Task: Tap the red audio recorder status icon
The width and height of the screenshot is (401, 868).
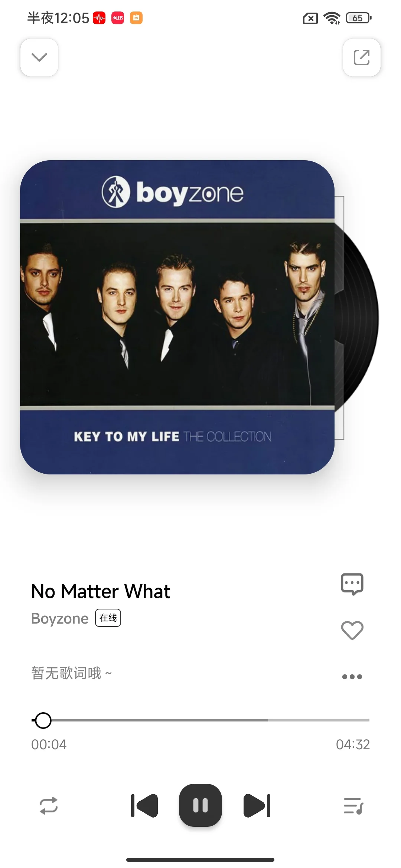Action: pyautogui.click(x=99, y=18)
